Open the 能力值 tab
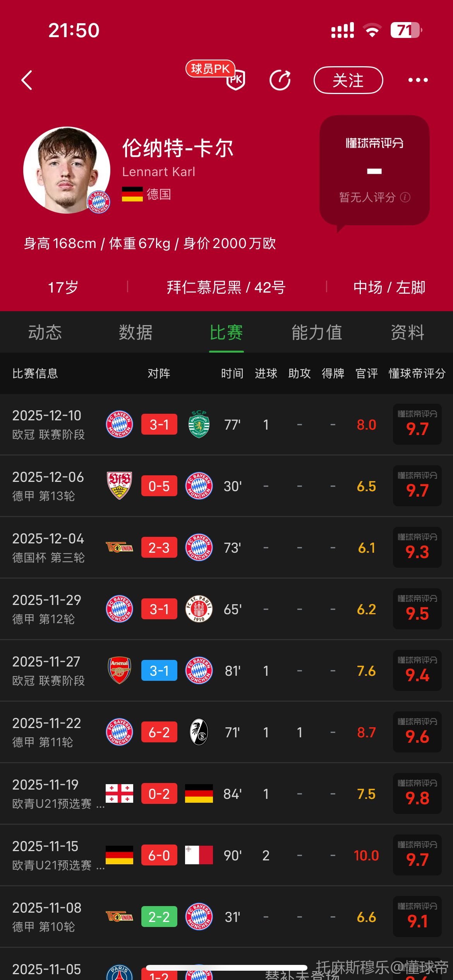453x980 pixels. point(317,332)
